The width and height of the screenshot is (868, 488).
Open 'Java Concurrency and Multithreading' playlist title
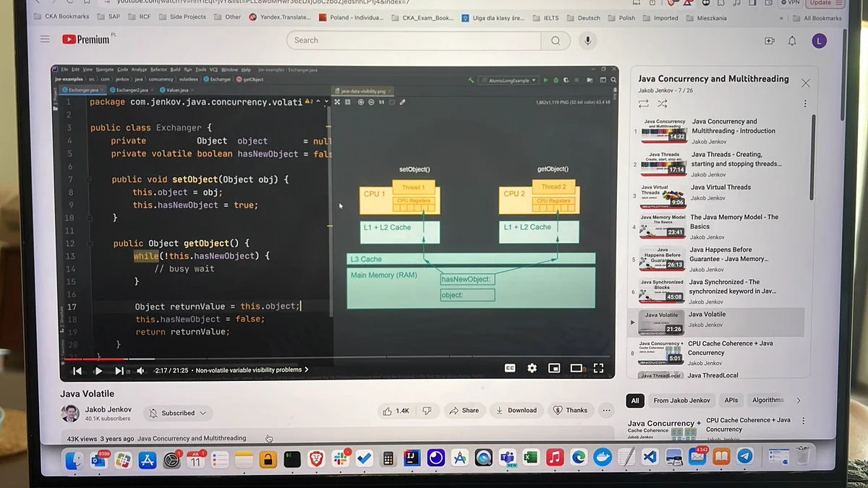713,79
